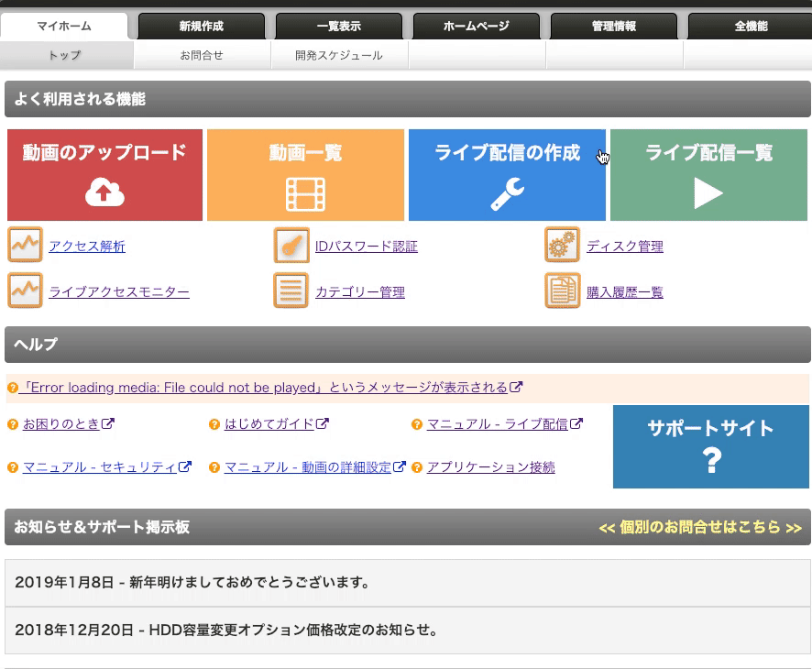812x669 pixels.
Task: Open the 開発スケジュール sub-tab
Action: tap(340, 55)
